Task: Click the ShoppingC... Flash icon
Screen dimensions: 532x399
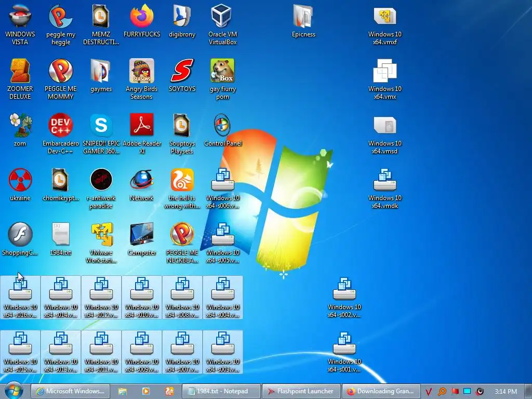Action: click(x=20, y=240)
